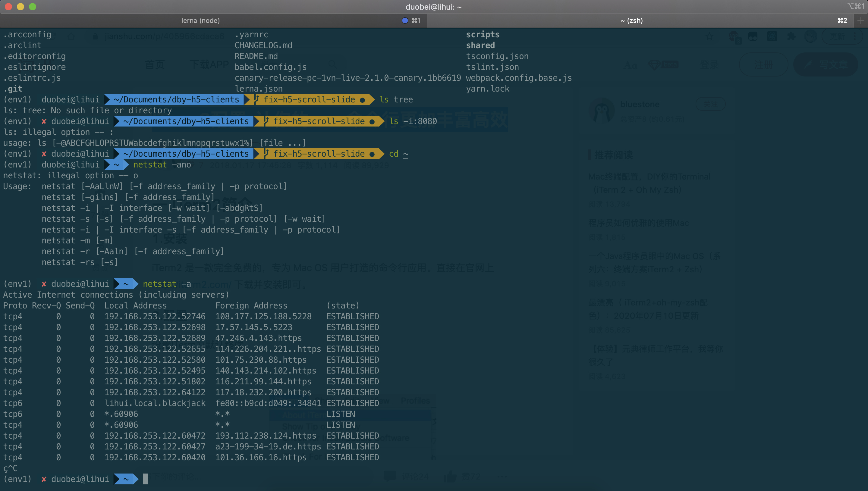Click 'netstat: illegal option -- o' error line
This screenshot has width=868, height=491.
(71, 175)
